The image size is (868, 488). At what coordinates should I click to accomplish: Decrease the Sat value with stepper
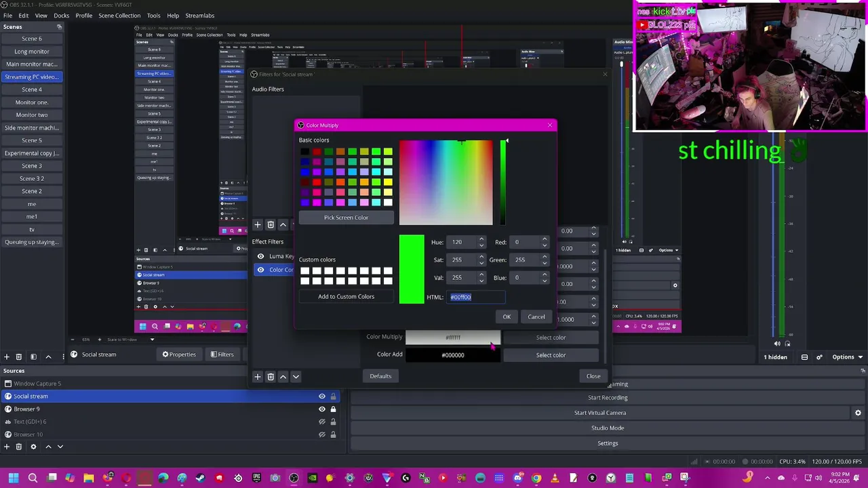[481, 262]
